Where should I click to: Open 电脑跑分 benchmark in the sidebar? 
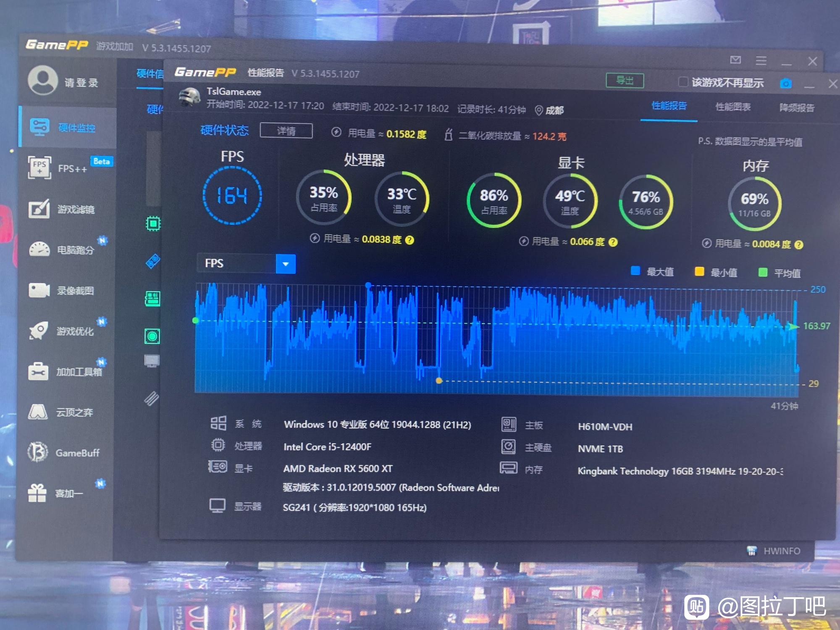68,249
